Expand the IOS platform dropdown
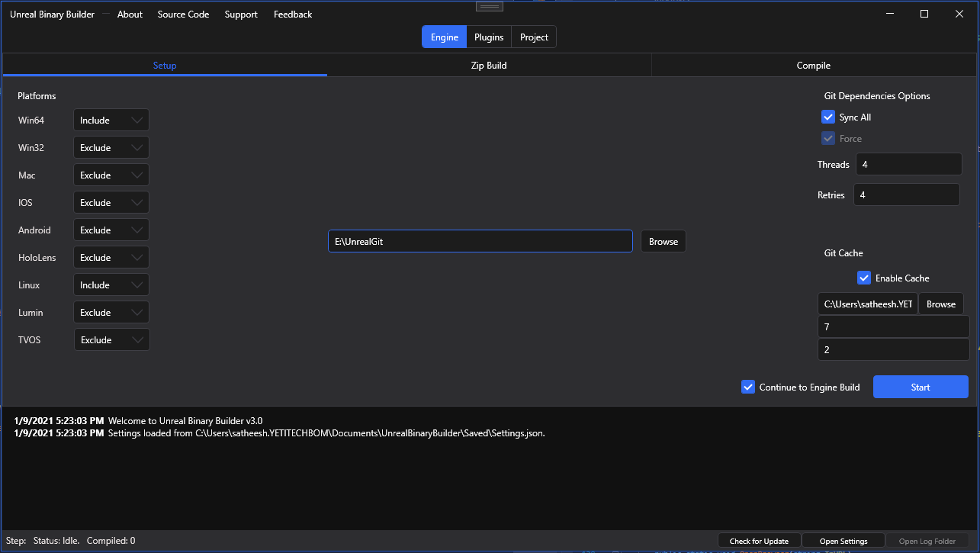 point(111,202)
